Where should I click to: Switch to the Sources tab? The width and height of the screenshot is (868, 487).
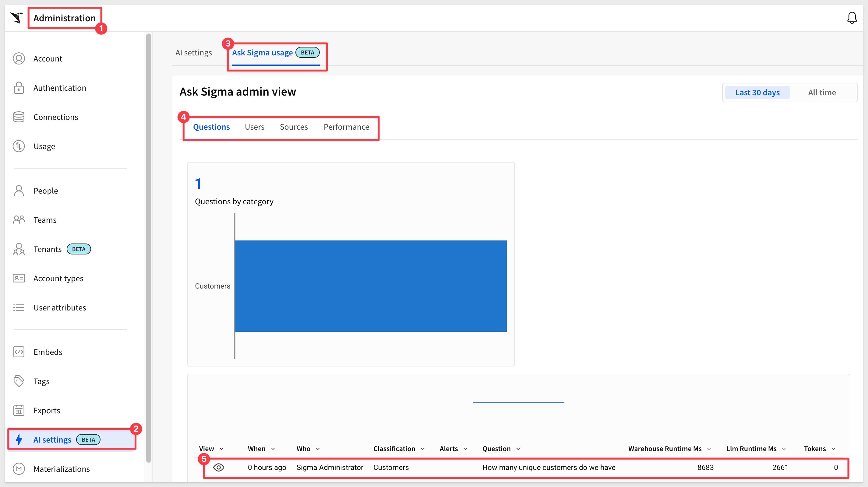pos(294,127)
